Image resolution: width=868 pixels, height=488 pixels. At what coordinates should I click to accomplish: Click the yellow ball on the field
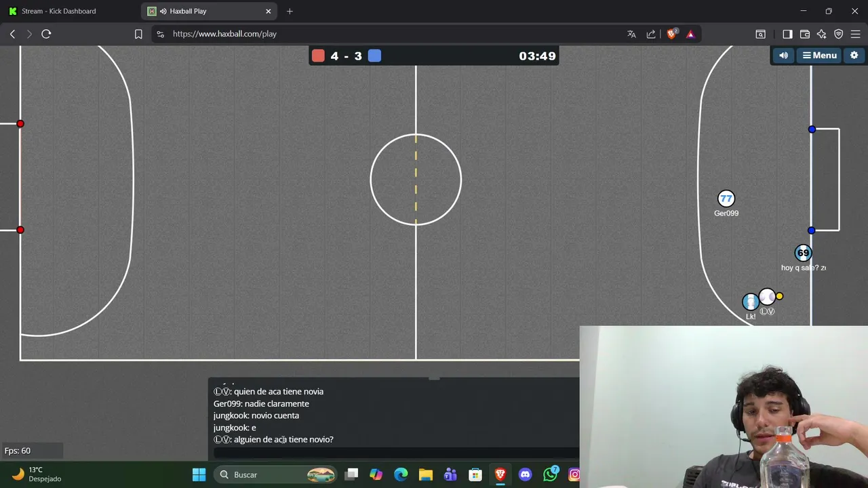pos(779,296)
